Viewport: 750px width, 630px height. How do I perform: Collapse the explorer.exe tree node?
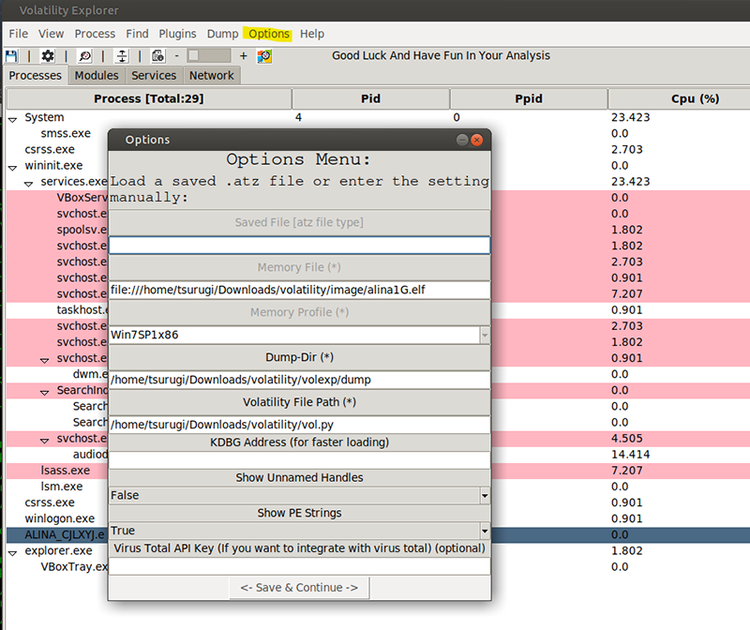coord(13,553)
